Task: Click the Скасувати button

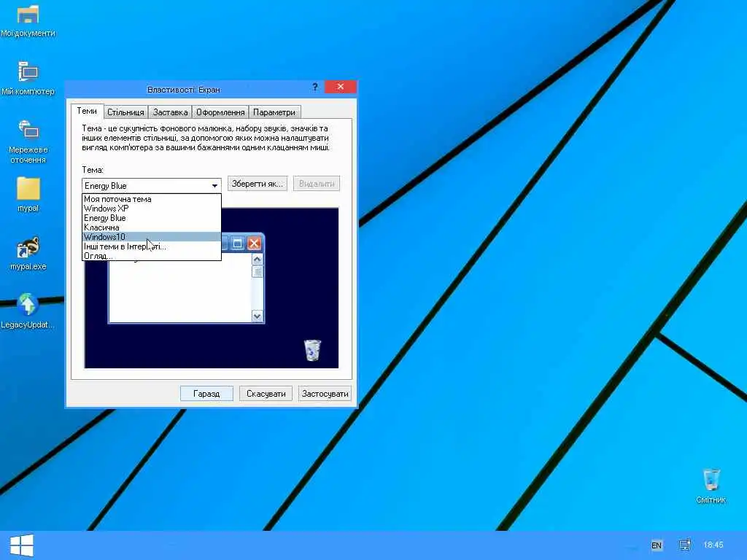Action: (x=266, y=394)
